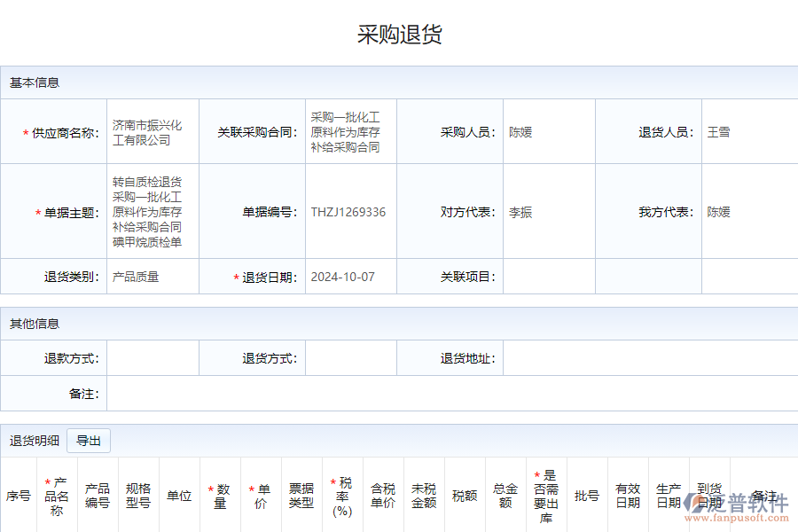
Task: Open the 退款方式 selection field
Action: [153, 357]
